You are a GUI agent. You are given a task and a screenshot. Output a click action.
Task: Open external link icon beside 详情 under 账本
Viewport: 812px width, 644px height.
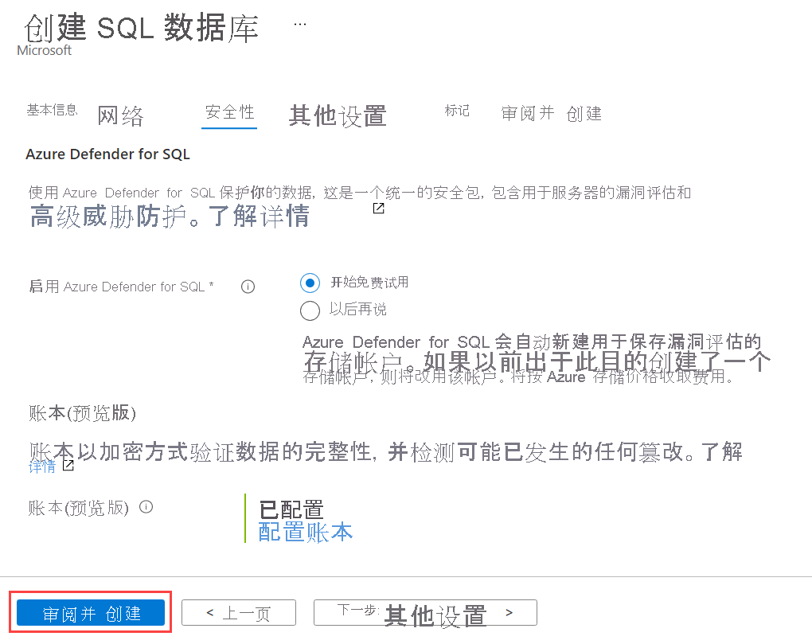coord(68,466)
